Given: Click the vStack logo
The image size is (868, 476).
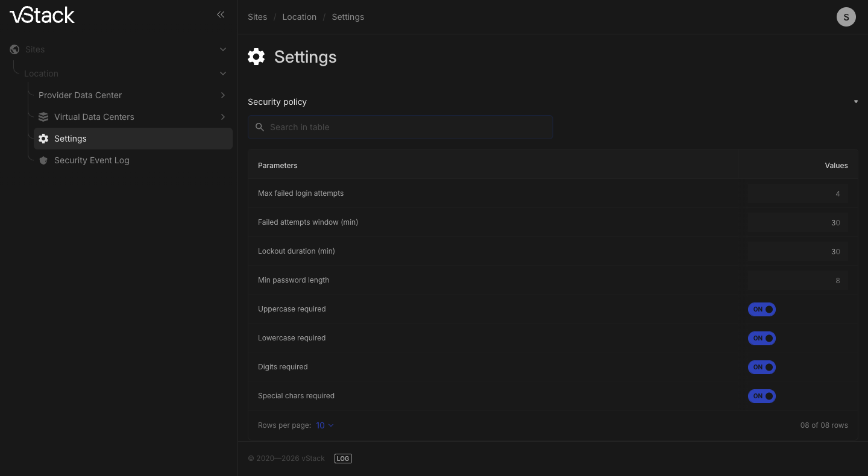Looking at the screenshot, I should tap(42, 15).
